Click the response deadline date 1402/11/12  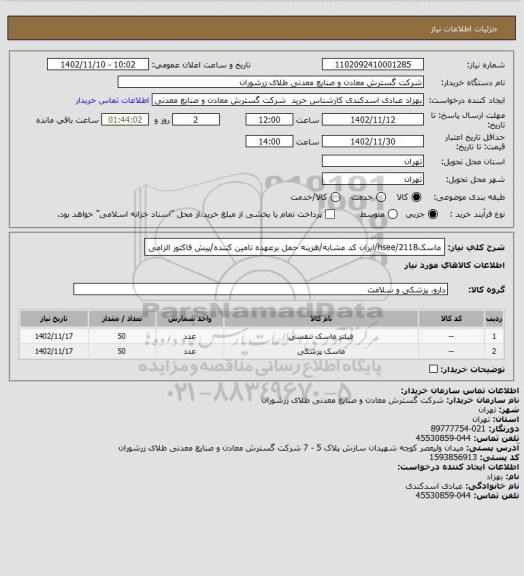[373, 120]
